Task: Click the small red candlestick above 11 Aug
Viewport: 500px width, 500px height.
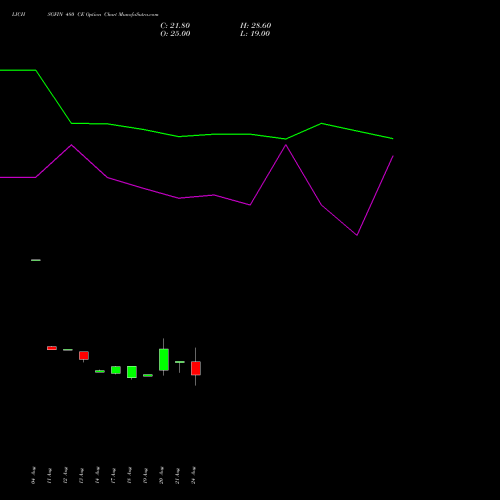Action: point(52,348)
